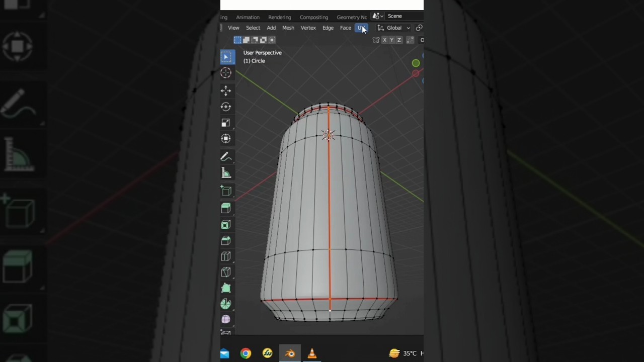Switch to the Geometry Nodes workspace tab
Viewport: 644px width, 362px height.
coord(352,18)
